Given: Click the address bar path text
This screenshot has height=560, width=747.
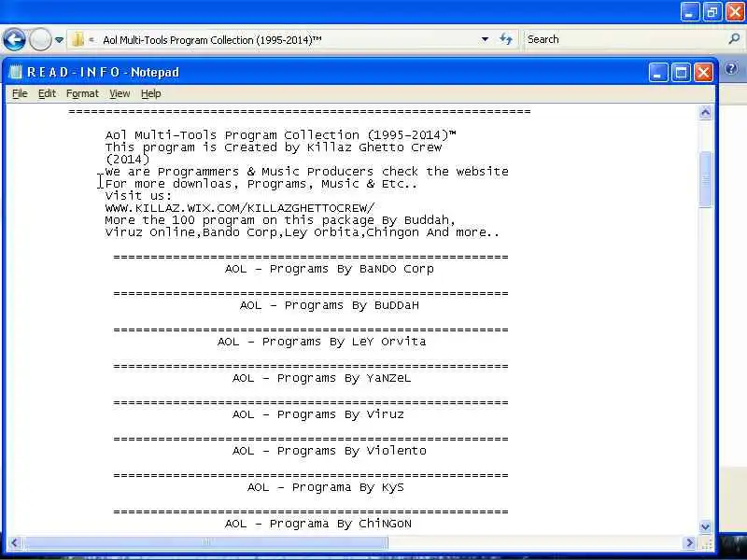Looking at the screenshot, I should (213, 40).
